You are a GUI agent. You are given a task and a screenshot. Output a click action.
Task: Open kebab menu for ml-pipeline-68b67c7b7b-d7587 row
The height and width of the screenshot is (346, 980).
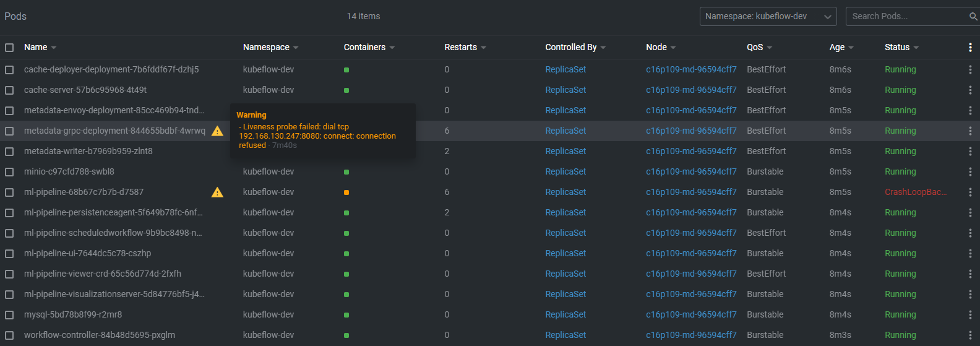pyautogui.click(x=970, y=192)
